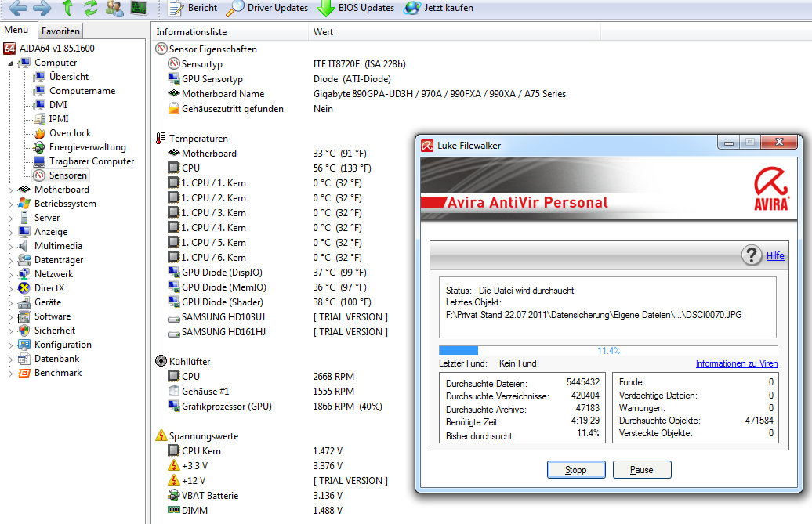812x524 pixels.
Task: Click the Kühllüfter fan icon
Action: [x=161, y=361]
